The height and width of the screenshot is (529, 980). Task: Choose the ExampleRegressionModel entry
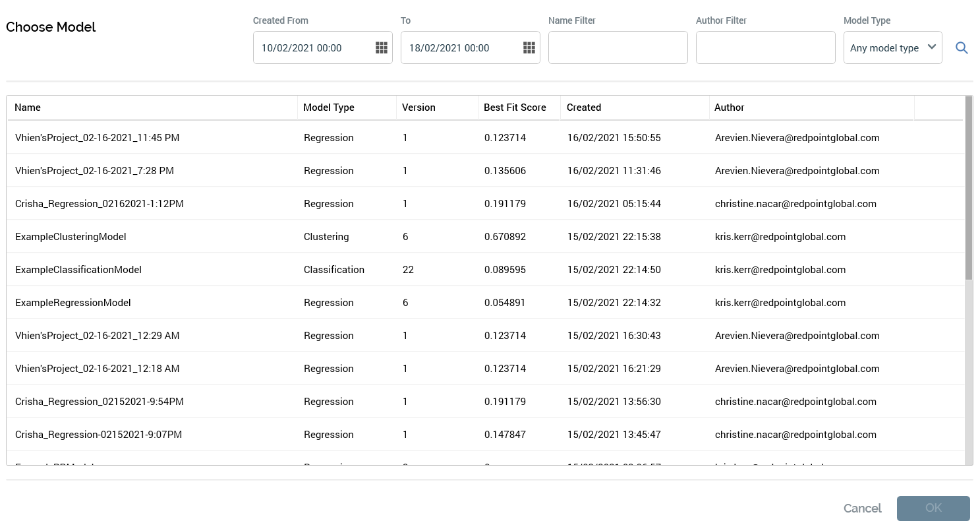tap(73, 303)
